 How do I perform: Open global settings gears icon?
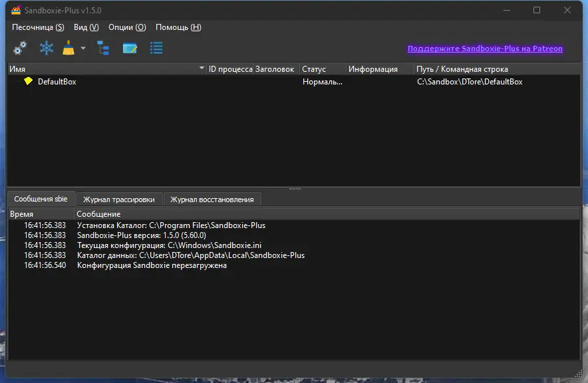20,48
